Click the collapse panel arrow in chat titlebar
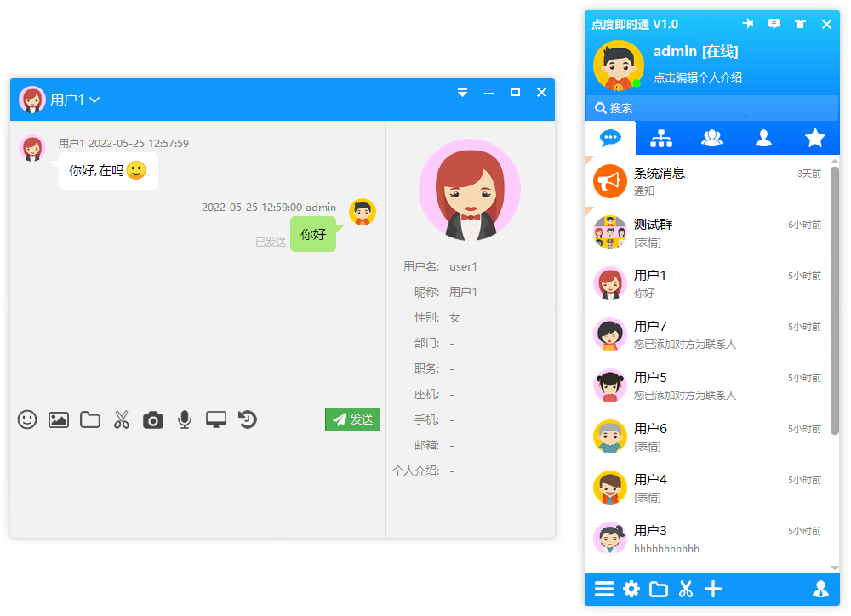851x616 pixels. pyautogui.click(x=462, y=93)
